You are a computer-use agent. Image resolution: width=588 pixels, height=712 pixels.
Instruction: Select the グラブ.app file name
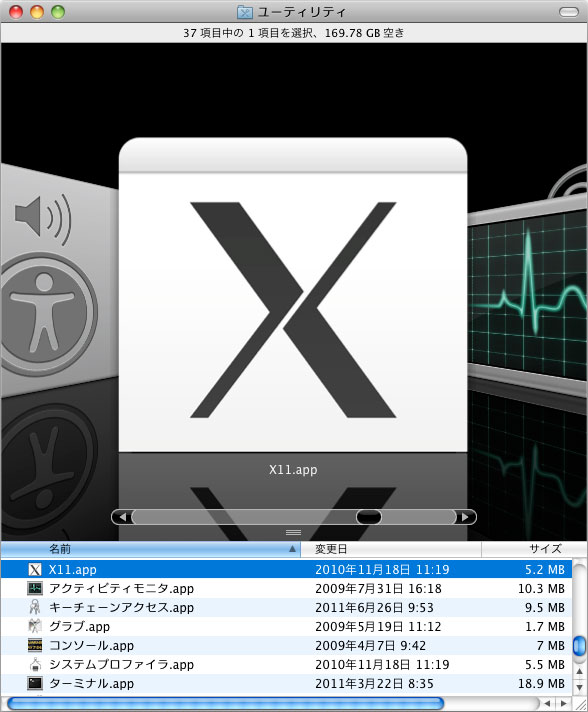click(79, 627)
